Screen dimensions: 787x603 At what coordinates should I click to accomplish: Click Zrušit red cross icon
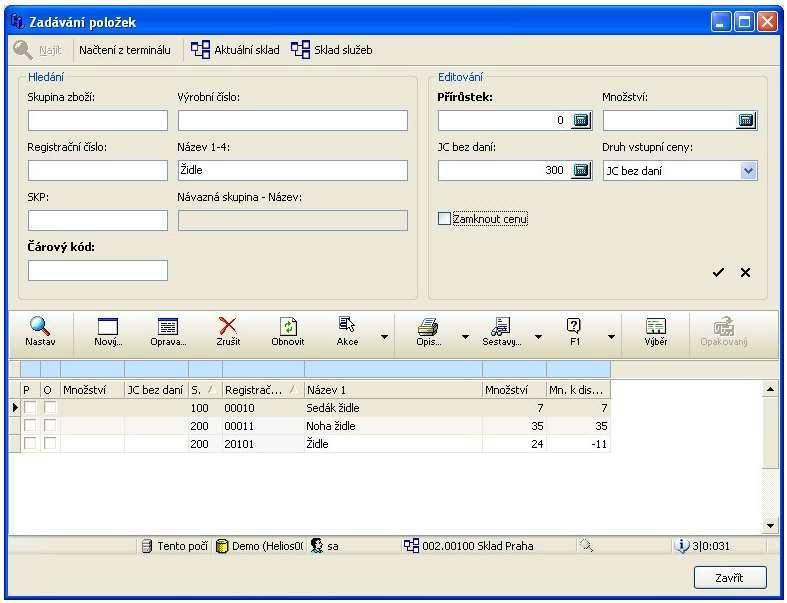(228, 326)
